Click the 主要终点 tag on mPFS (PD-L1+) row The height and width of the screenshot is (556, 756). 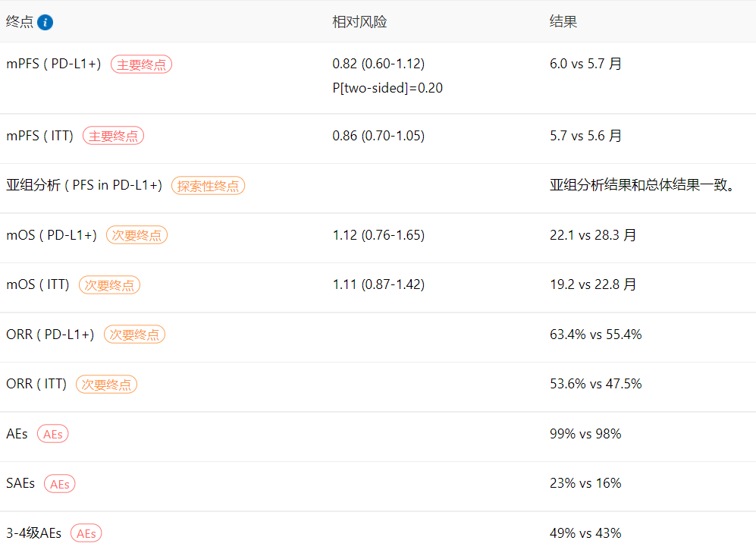pos(141,64)
